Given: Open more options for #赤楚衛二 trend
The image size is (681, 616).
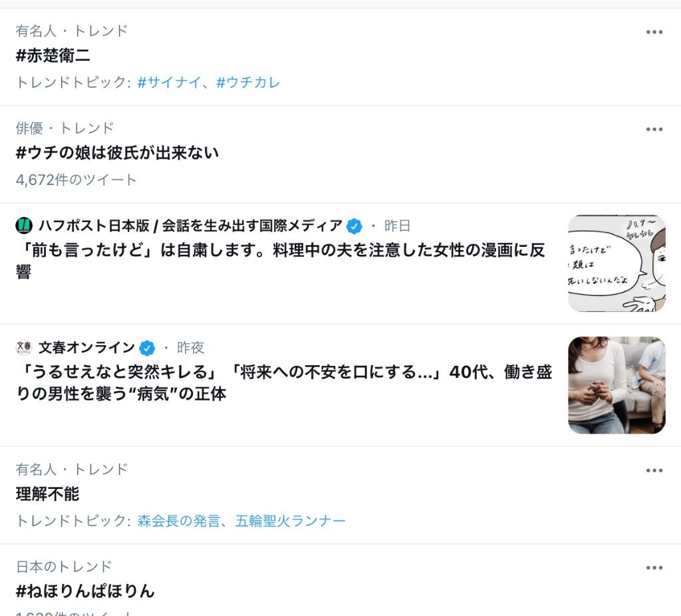Looking at the screenshot, I should 654,32.
